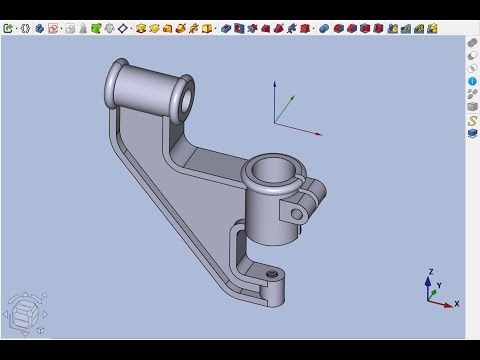The height and width of the screenshot is (360, 480).
Task: Click the blue Boolean operation icon
Action: (x=324, y=29)
